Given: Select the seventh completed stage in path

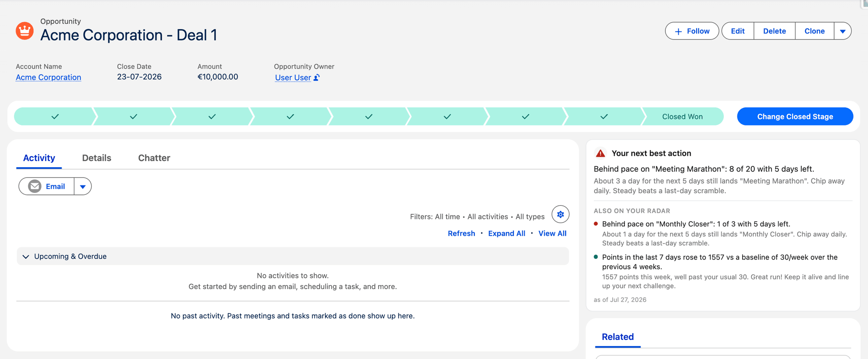Looking at the screenshot, I should pyautogui.click(x=525, y=116).
